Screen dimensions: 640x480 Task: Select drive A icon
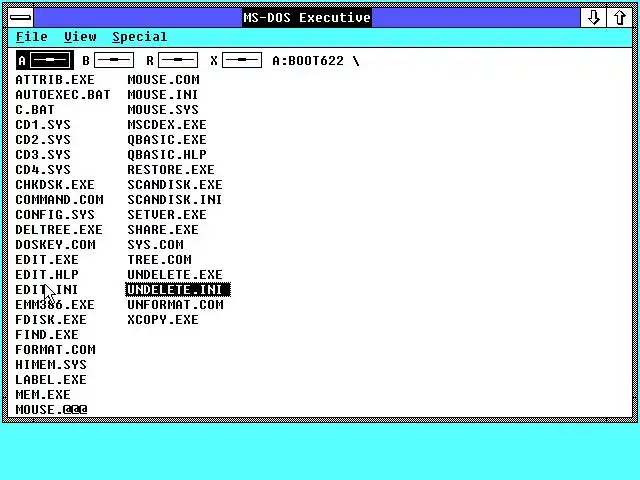pos(45,60)
